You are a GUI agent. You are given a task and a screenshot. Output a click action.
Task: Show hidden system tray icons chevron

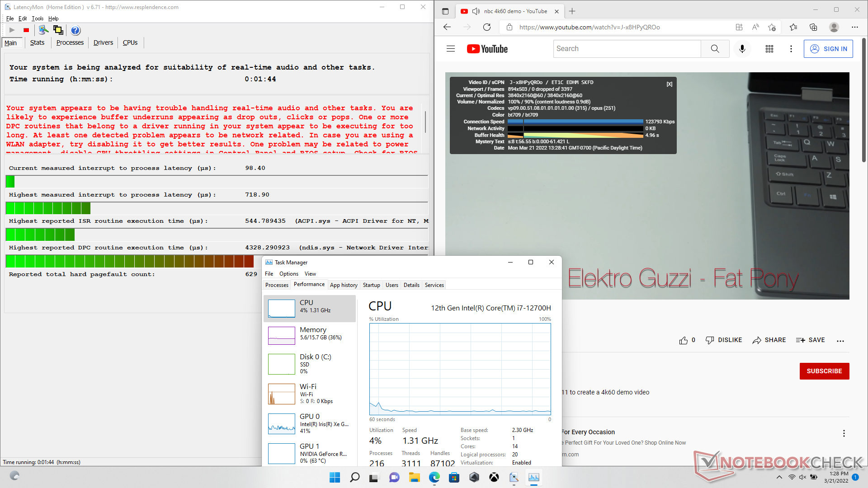click(779, 477)
